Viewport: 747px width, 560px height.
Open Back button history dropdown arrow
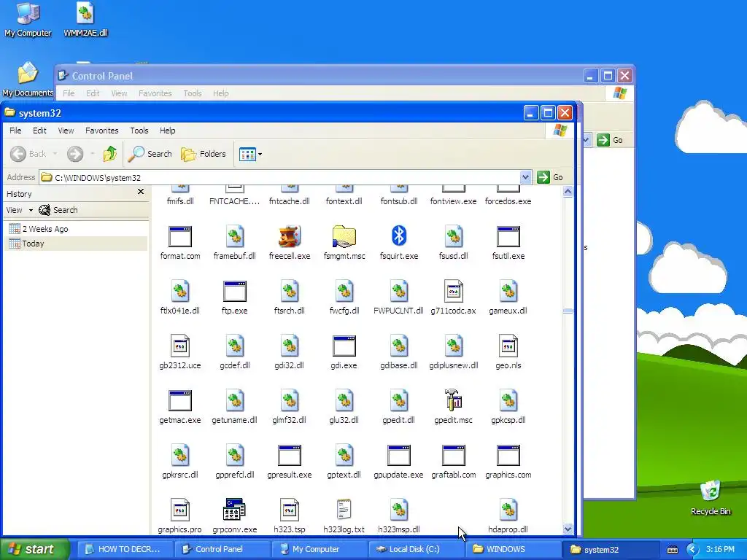pos(55,154)
